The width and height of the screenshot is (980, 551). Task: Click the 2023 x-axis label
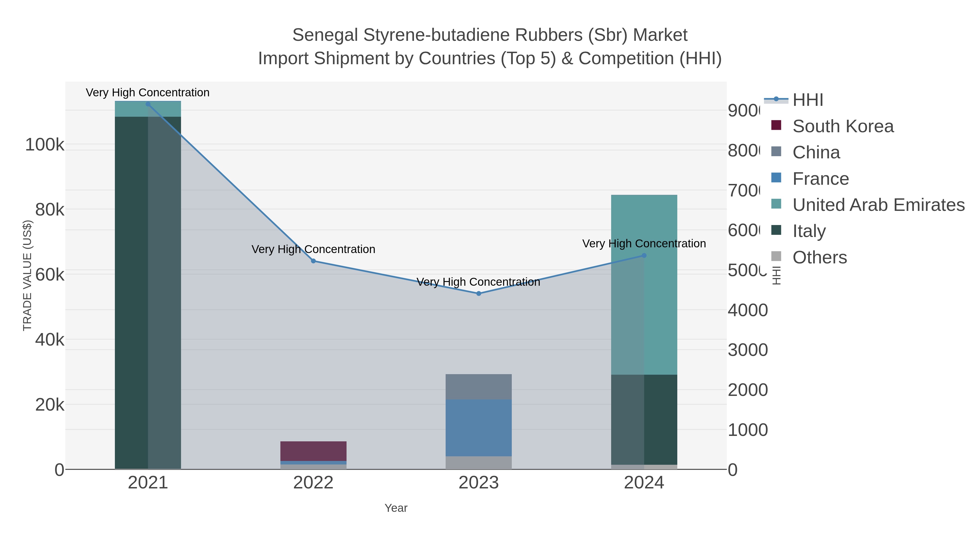pos(479,483)
